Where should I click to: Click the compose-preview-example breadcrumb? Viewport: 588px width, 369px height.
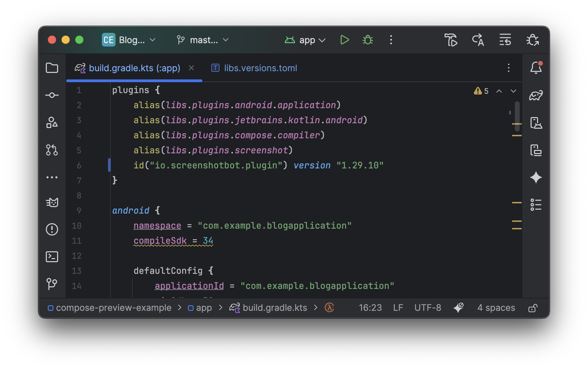113,308
